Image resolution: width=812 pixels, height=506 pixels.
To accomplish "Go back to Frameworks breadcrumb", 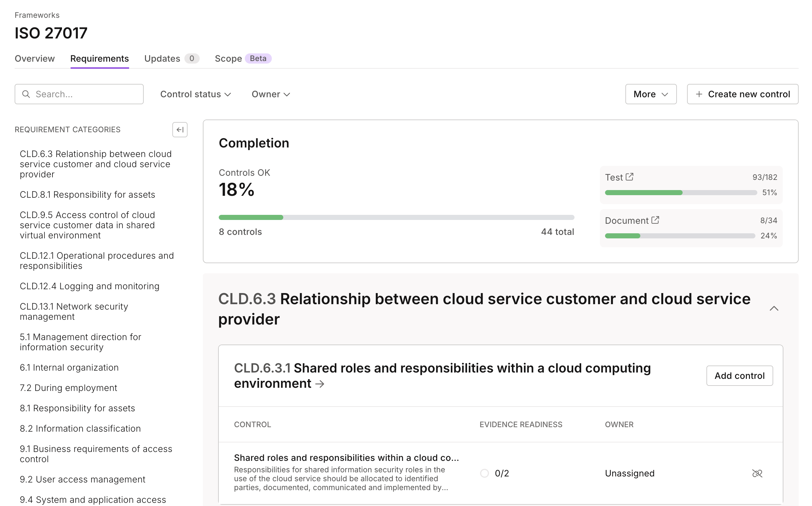I will (x=37, y=15).
